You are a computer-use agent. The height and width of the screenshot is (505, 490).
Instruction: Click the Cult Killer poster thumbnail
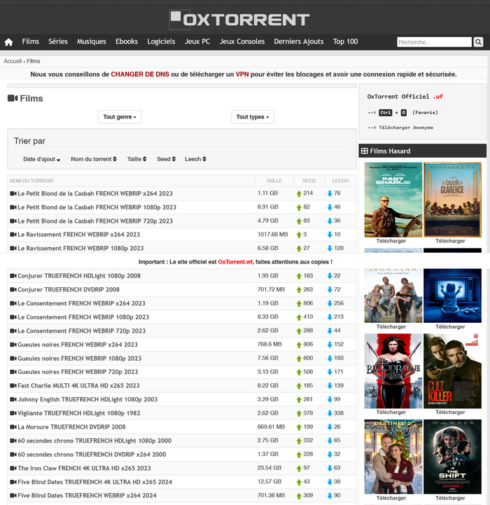click(x=452, y=371)
